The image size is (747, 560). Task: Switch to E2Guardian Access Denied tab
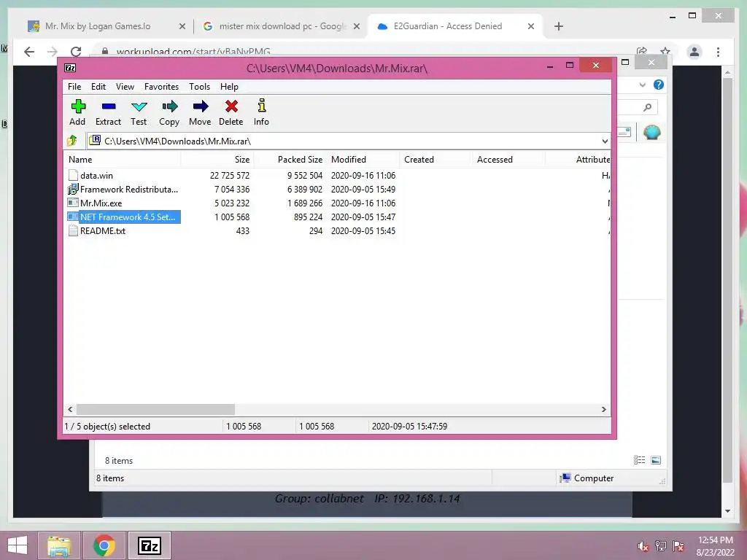coord(455,26)
